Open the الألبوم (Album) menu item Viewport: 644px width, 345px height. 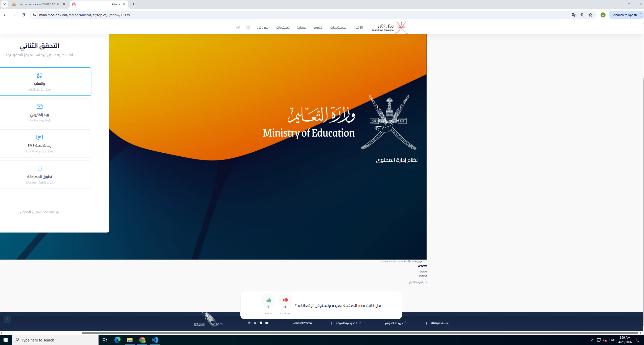click(x=318, y=28)
